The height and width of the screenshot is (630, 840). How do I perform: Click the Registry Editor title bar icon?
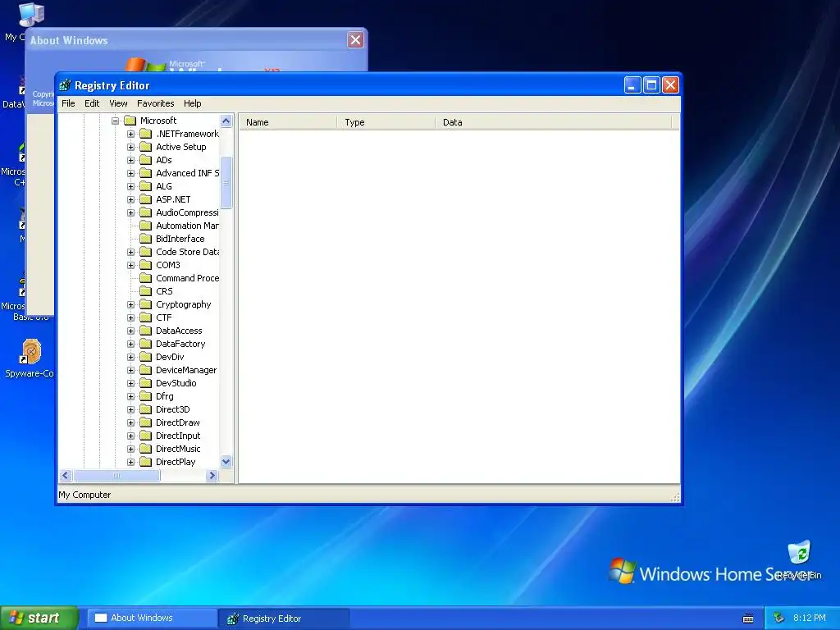65,85
